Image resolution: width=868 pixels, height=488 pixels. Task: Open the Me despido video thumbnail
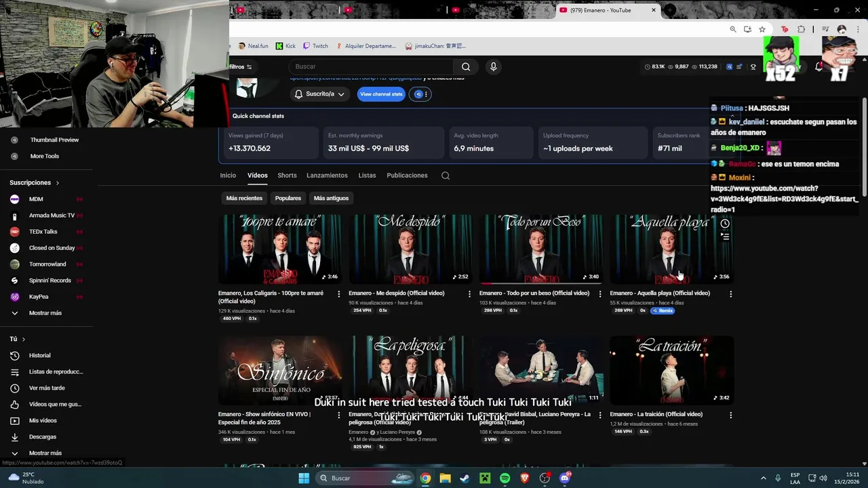[410, 249]
